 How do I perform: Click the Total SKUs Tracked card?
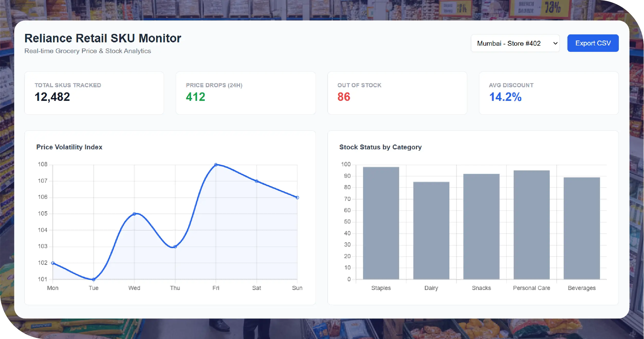[94, 93]
